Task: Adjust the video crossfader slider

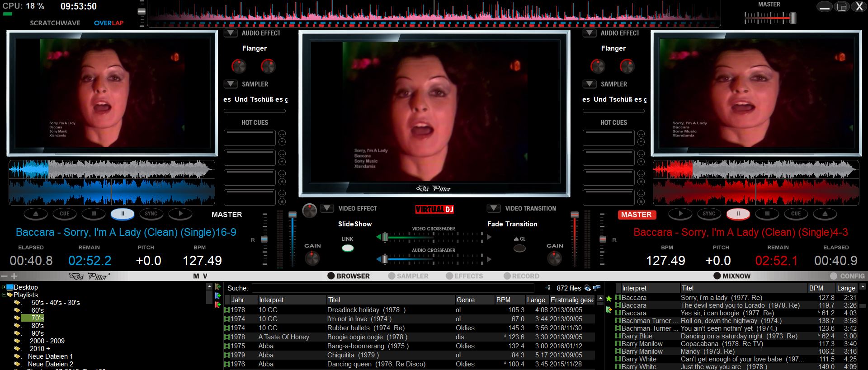Action: [x=385, y=237]
